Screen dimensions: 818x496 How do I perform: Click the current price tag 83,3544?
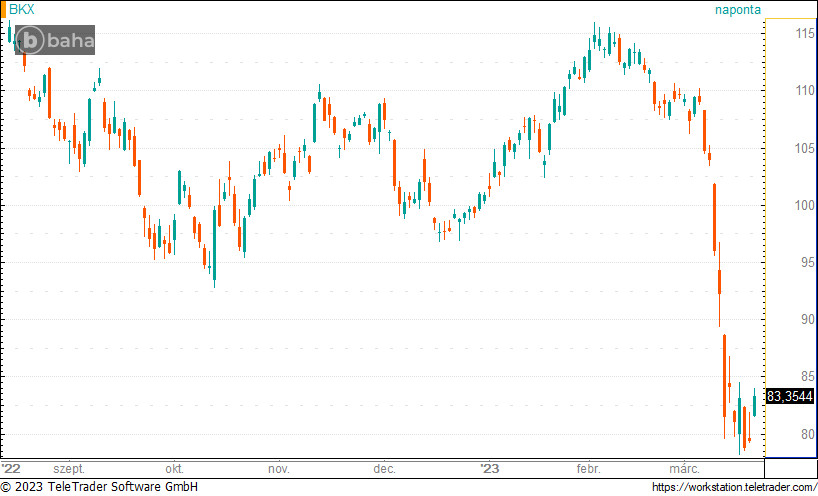click(790, 397)
